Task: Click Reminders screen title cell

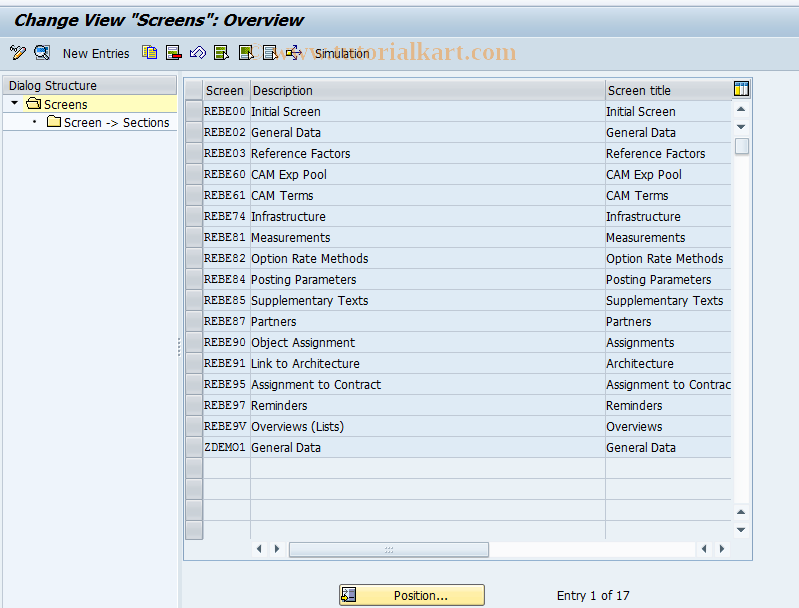Action: click(668, 406)
